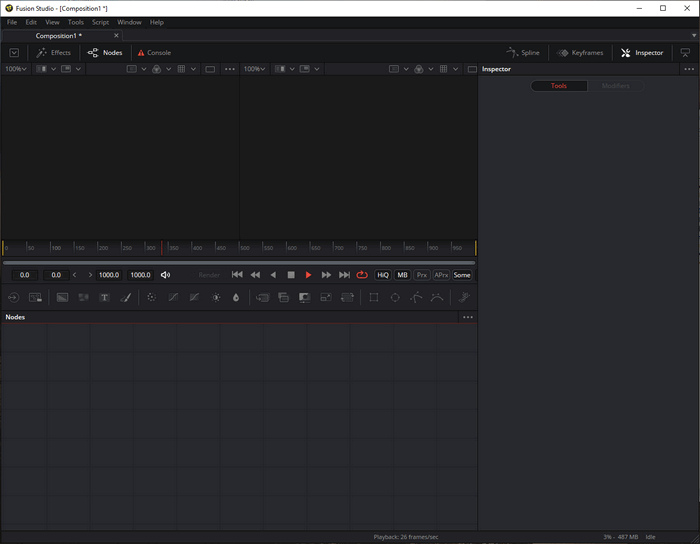Show the Spline editor panel
The width and height of the screenshot is (700, 544).
[523, 53]
